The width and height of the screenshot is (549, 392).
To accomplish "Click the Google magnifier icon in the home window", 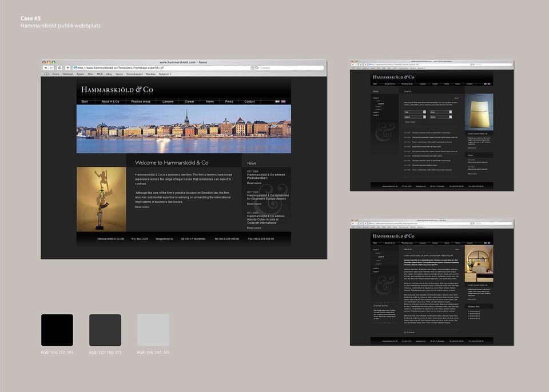I will [257, 67].
